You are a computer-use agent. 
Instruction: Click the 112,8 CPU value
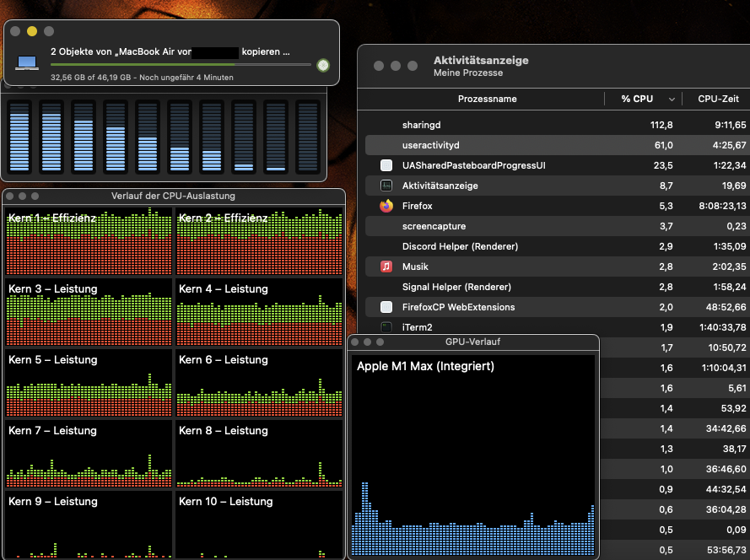click(x=661, y=125)
